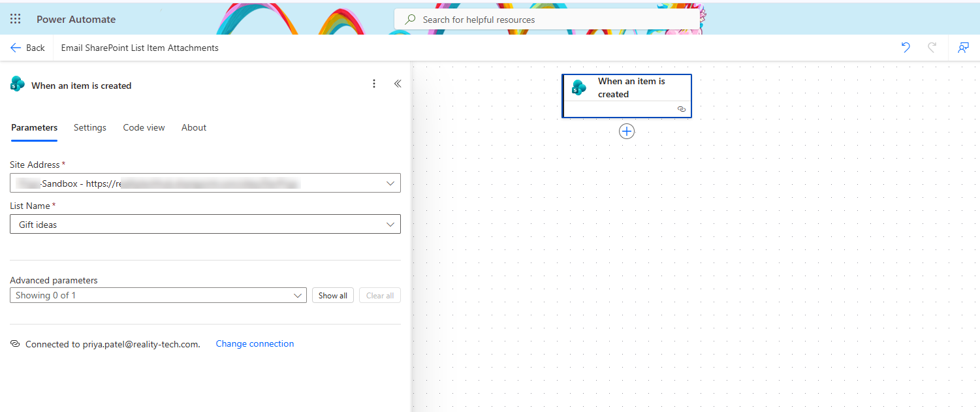Select the When an item is created card

pos(627,95)
